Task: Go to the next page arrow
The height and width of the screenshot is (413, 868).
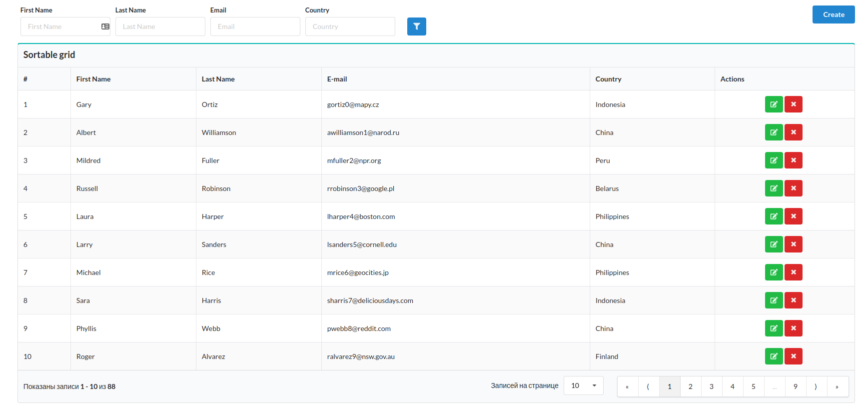Action: point(817,386)
